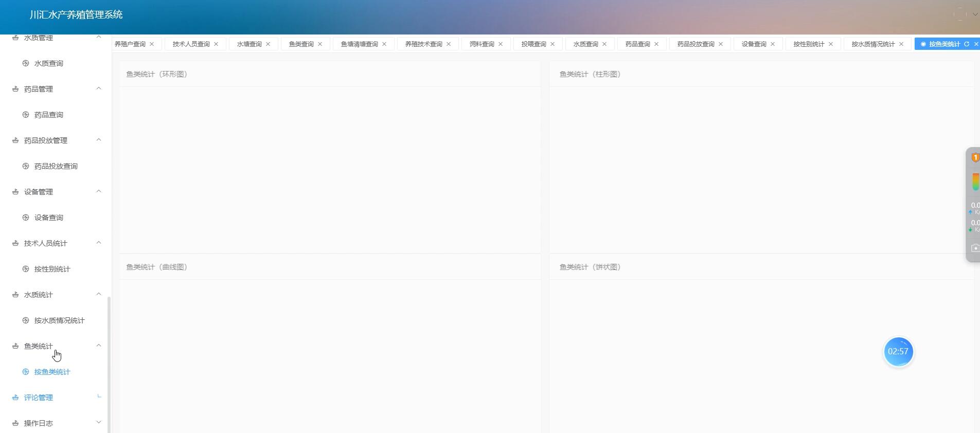
Task: Switch to the 养殖技术查询 tab
Action: (424, 44)
